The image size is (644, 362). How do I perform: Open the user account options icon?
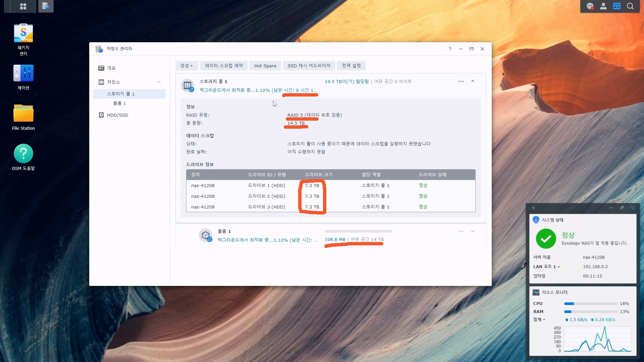coord(603,6)
